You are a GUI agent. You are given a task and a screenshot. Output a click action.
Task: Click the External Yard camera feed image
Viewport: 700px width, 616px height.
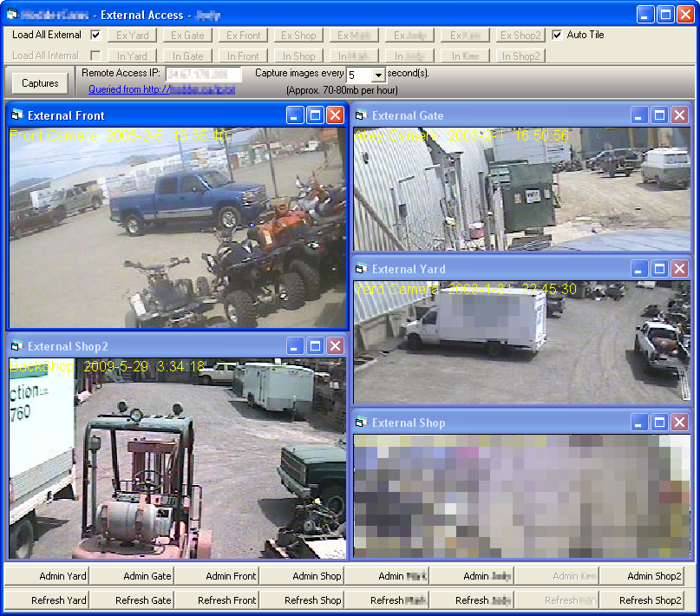point(522,343)
